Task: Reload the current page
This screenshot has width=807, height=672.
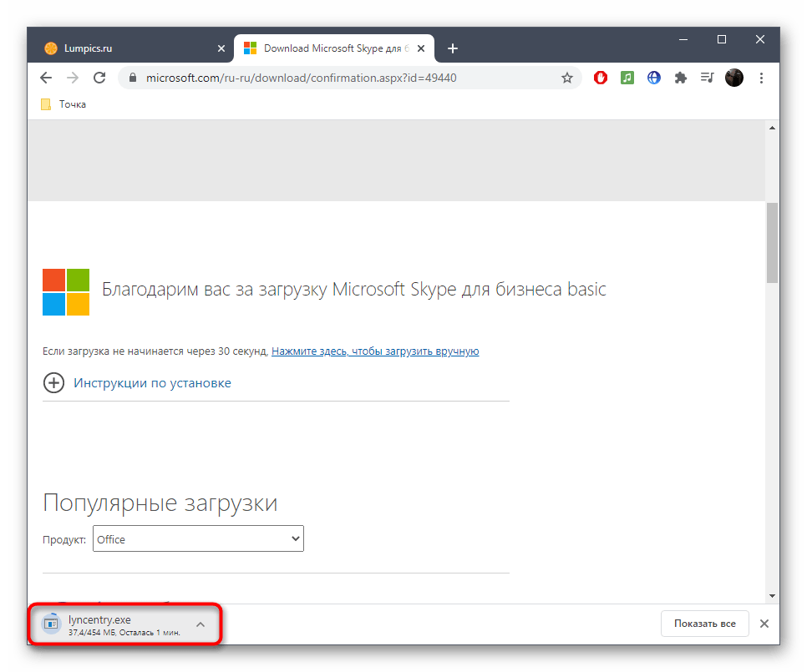Action: [x=99, y=78]
